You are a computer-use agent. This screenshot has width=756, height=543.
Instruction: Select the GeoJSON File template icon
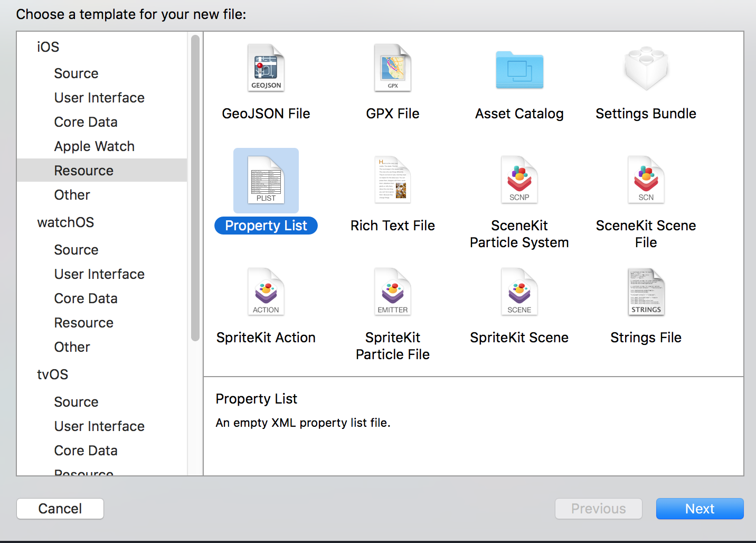click(266, 68)
